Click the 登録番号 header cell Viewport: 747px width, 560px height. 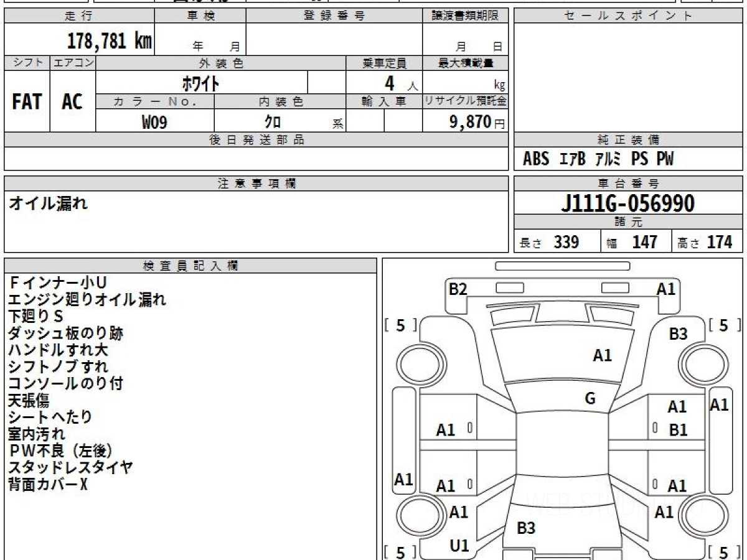(x=334, y=16)
